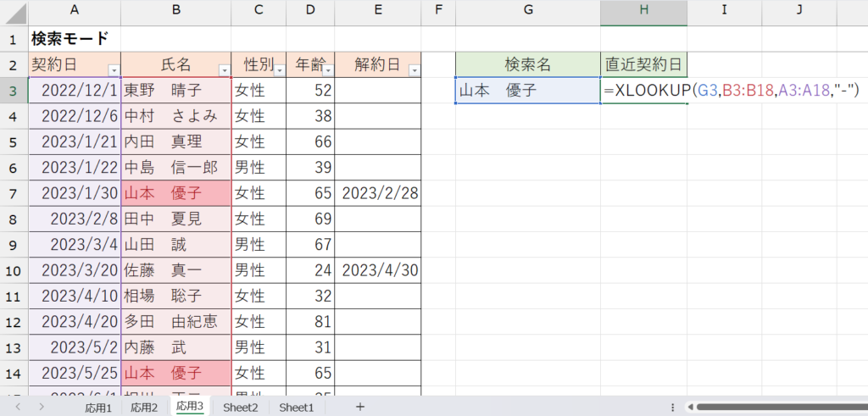Click the three-dot tab bar splitter handle
Image resolution: width=868 pixels, height=416 pixels.
[x=672, y=408]
